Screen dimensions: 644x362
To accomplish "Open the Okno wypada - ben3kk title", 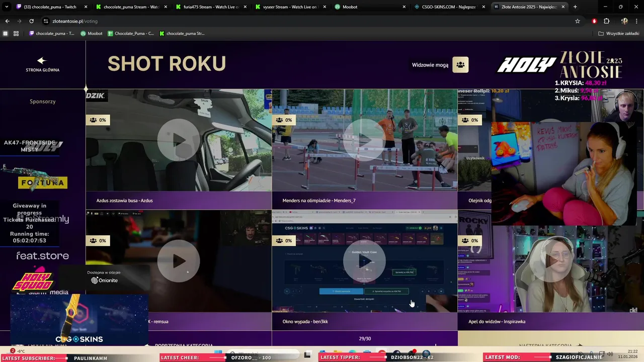I will (305, 321).
